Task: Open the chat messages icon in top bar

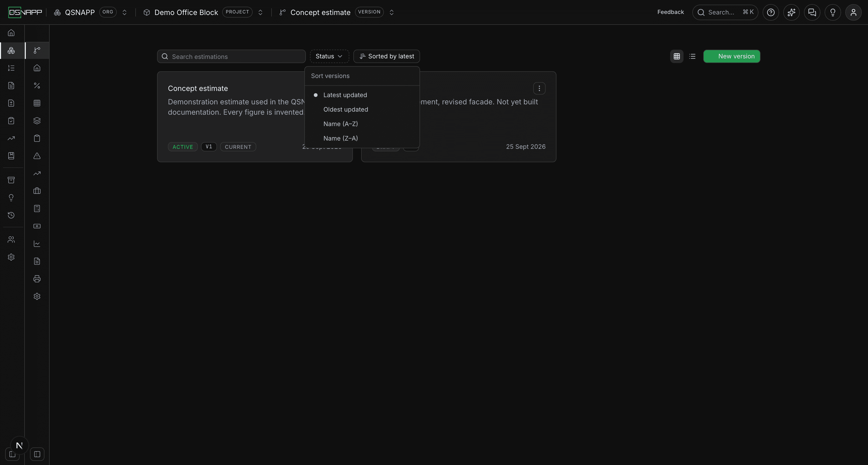Action: click(x=812, y=12)
